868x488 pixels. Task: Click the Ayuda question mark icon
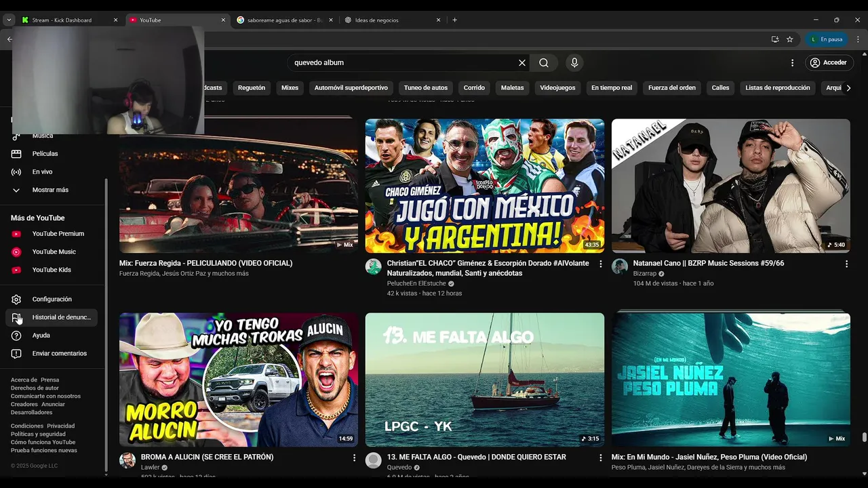pyautogui.click(x=16, y=335)
